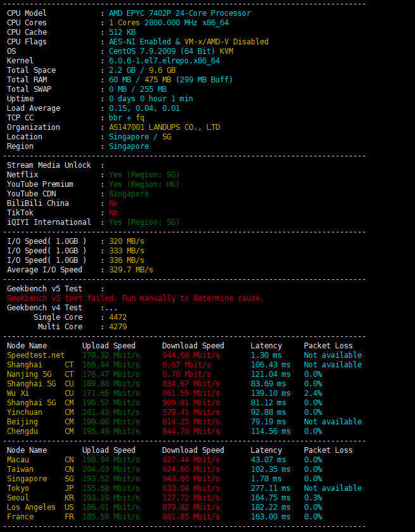
Task: Click the Tokyo latency 277.11 ms value
Action: (x=271, y=488)
